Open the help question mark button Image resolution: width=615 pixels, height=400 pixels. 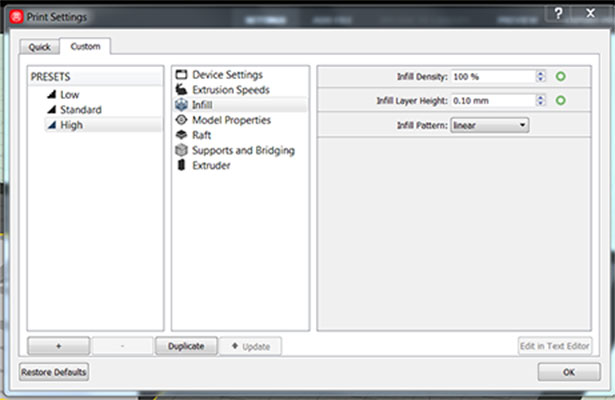558,14
